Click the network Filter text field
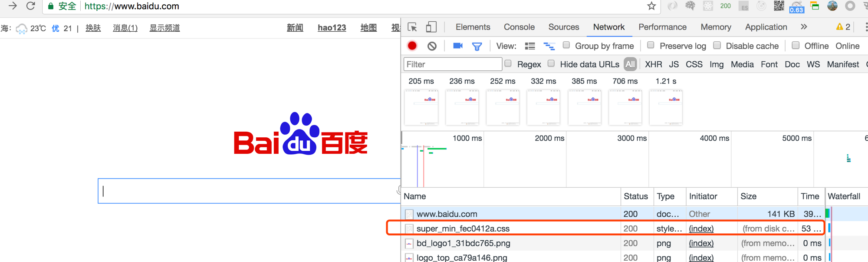The image size is (868, 262). coord(452,64)
